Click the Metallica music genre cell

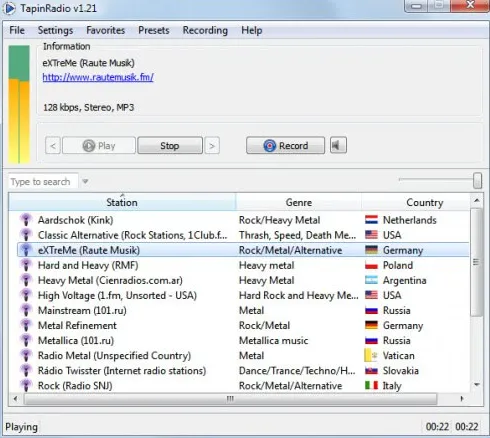click(274, 340)
